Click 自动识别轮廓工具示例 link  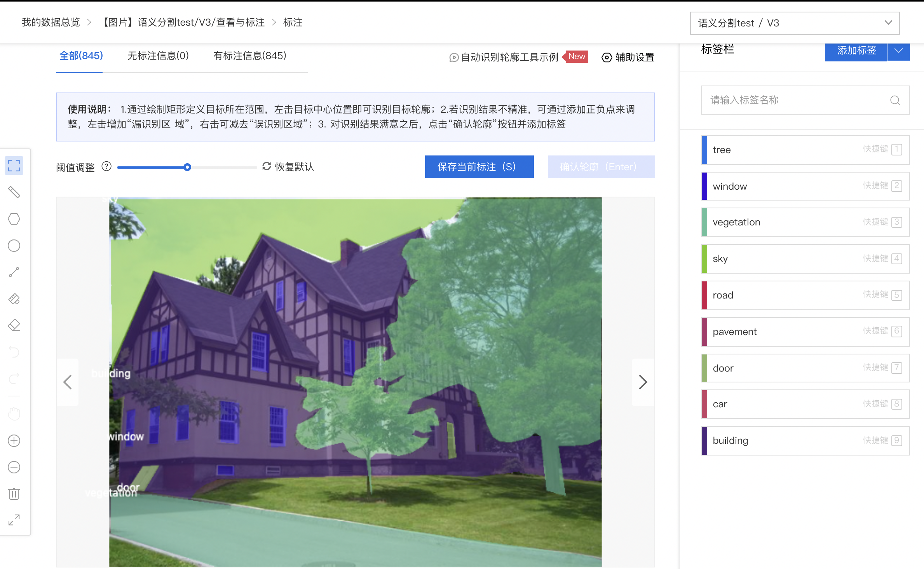click(x=509, y=58)
